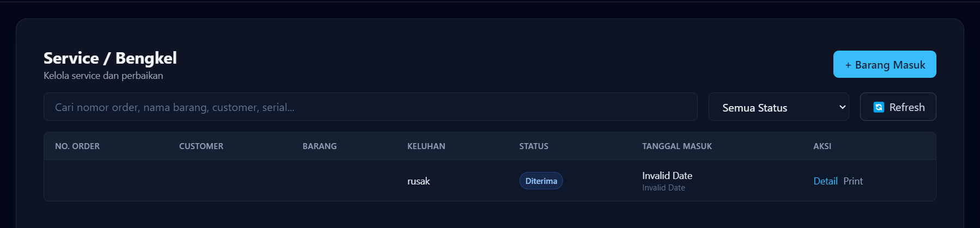Screen dimensions: 980x228
Task: Click the Print link in row
Action: coord(853,181)
